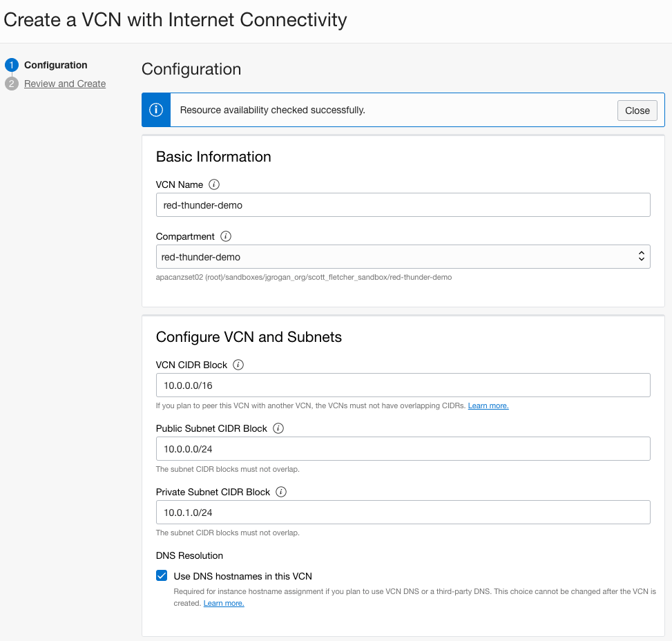This screenshot has width=672, height=641.
Task: Select the Configuration step
Action: 56,65
